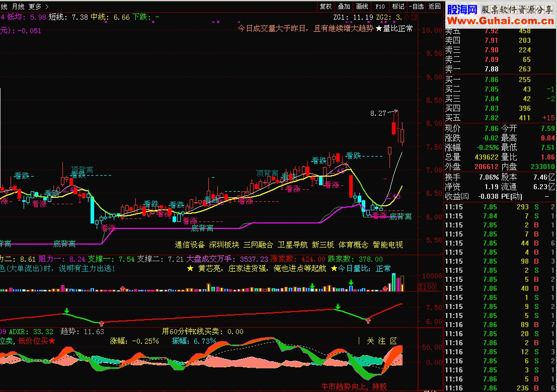The image size is (557, 392).
Task: Click the square icon beside ZG2
Action: (414, 17)
